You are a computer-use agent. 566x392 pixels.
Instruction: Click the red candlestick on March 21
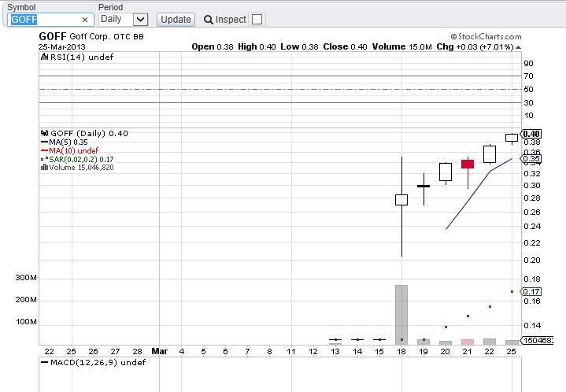coord(468,165)
